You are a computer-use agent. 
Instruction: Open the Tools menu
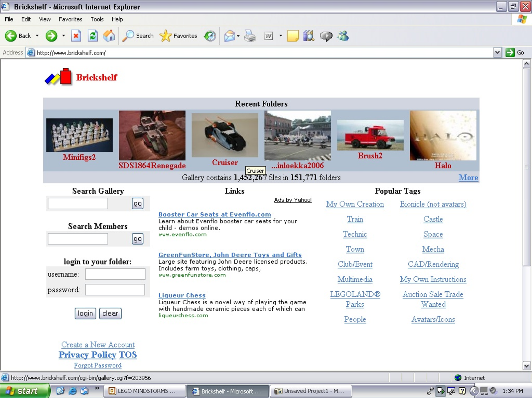97,19
